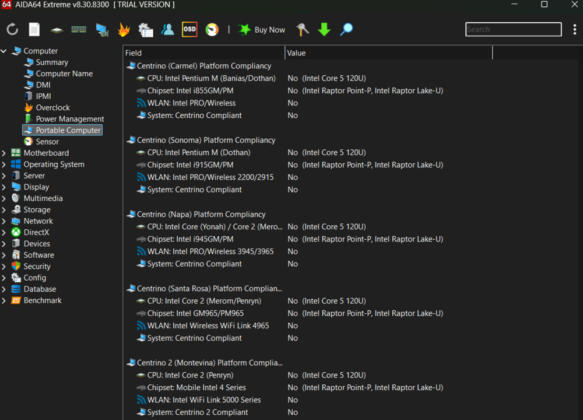Screen dimensions: 583x420
Task: Click the Refresh toolbar icon
Action: click(12, 29)
